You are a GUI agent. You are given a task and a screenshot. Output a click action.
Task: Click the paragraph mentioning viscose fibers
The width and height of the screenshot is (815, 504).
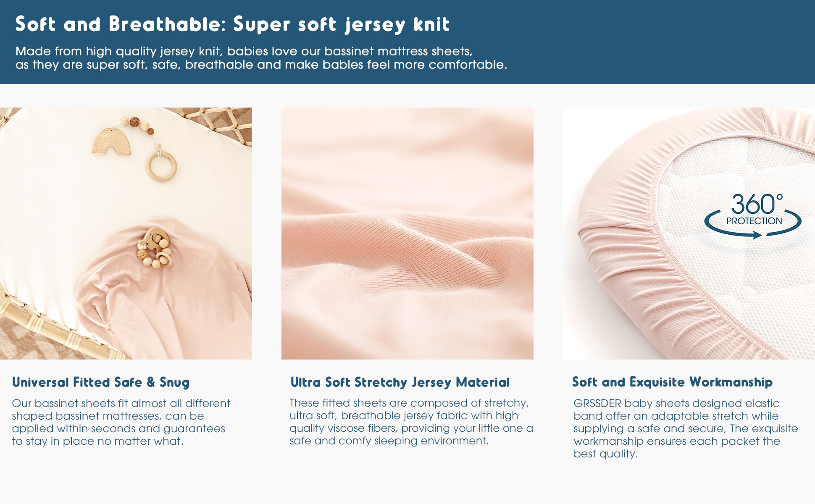pyautogui.click(x=411, y=422)
